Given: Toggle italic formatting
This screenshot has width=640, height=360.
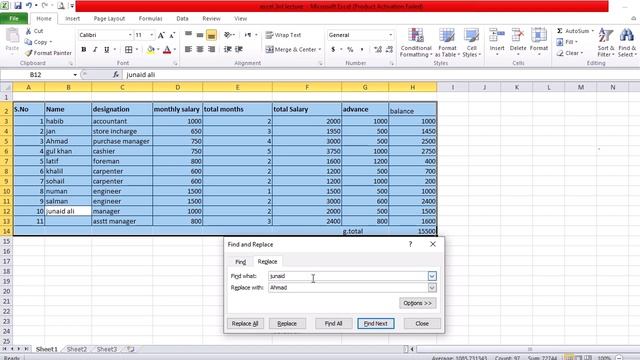Looking at the screenshot, I should pos(95,49).
